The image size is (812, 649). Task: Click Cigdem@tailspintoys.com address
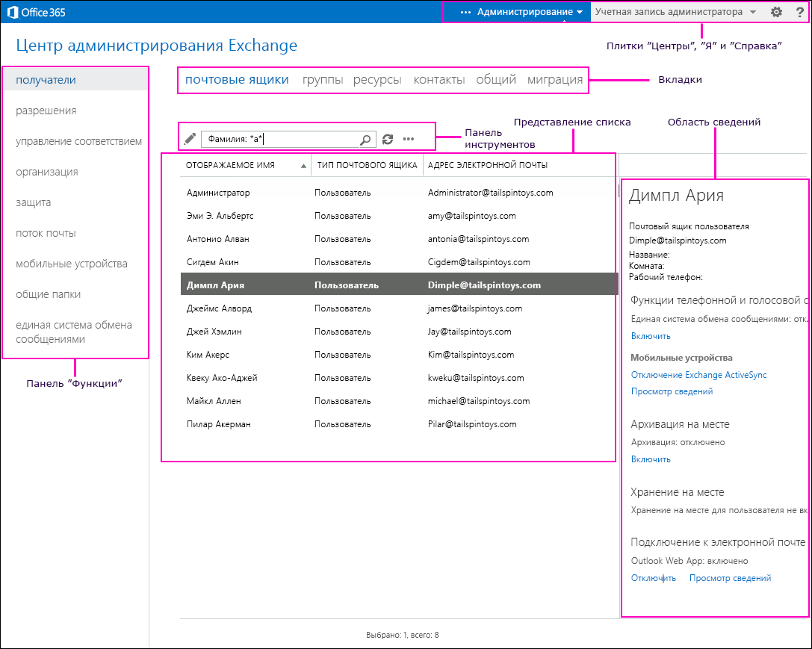tap(479, 262)
